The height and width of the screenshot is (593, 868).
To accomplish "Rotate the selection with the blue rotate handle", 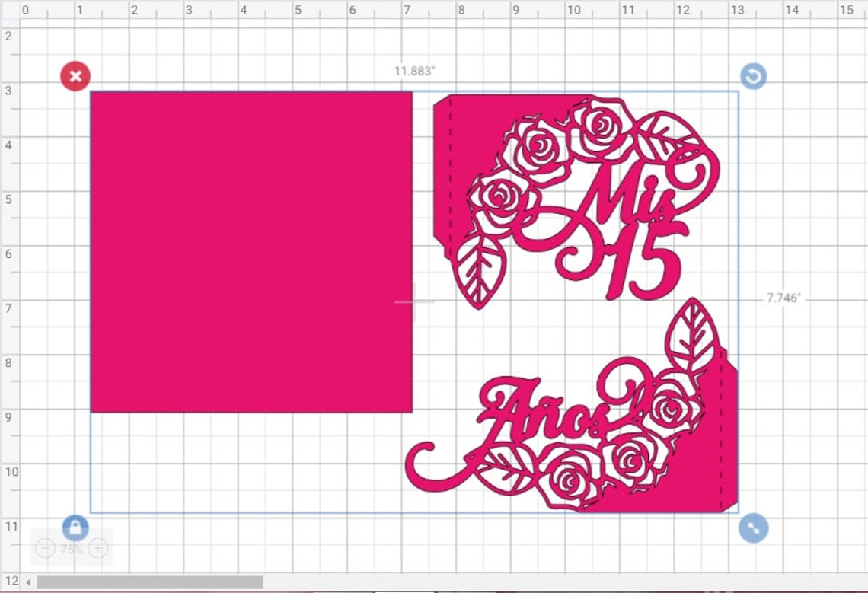I will click(754, 76).
